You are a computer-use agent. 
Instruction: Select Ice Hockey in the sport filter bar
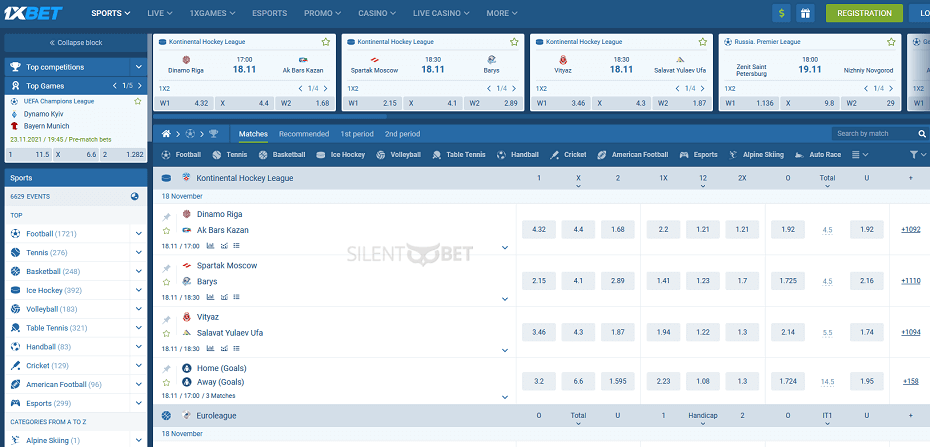click(340, 155)
